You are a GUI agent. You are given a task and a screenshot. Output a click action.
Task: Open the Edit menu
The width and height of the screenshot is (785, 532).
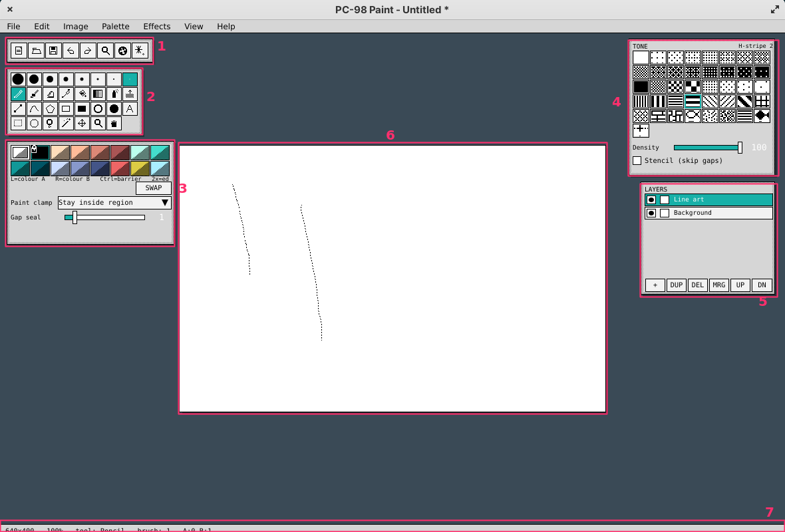click(41, 27)
